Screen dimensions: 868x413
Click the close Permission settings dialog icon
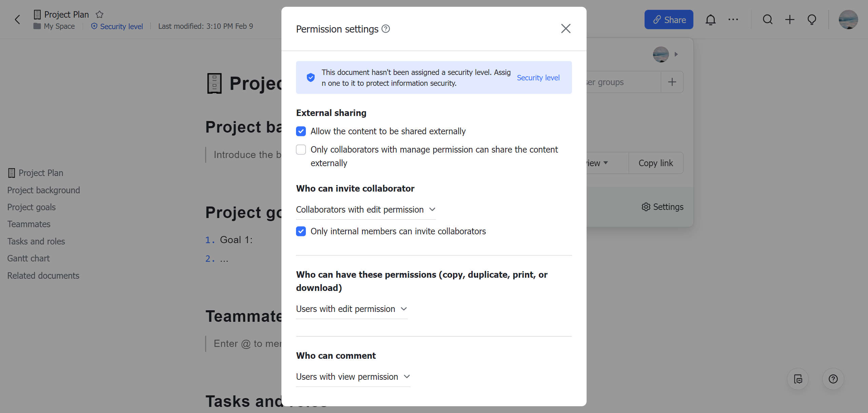[566, 28]
